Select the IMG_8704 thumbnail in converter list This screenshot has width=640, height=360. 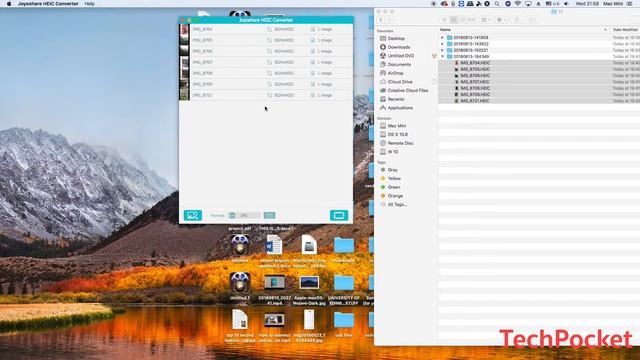pos(184,29)
